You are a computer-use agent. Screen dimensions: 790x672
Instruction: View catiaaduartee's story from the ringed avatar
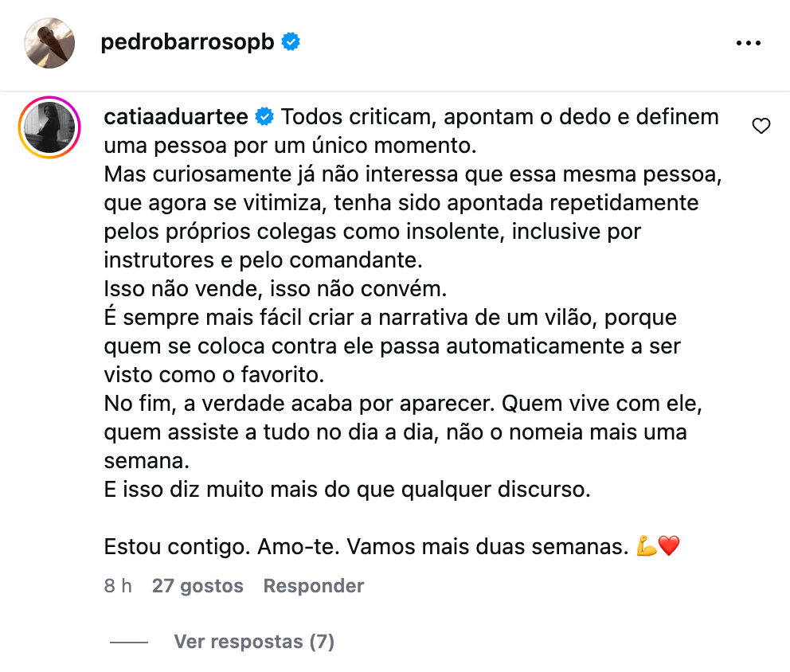coord(49,127)
